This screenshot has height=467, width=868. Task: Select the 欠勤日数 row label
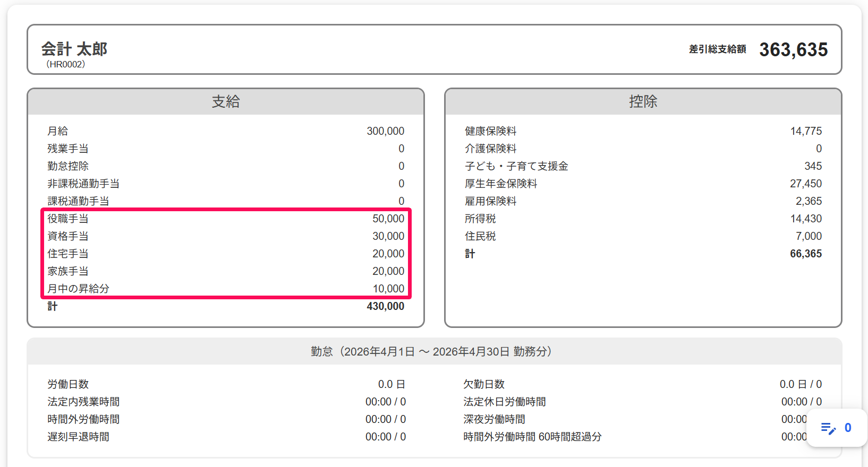point(483,384)
